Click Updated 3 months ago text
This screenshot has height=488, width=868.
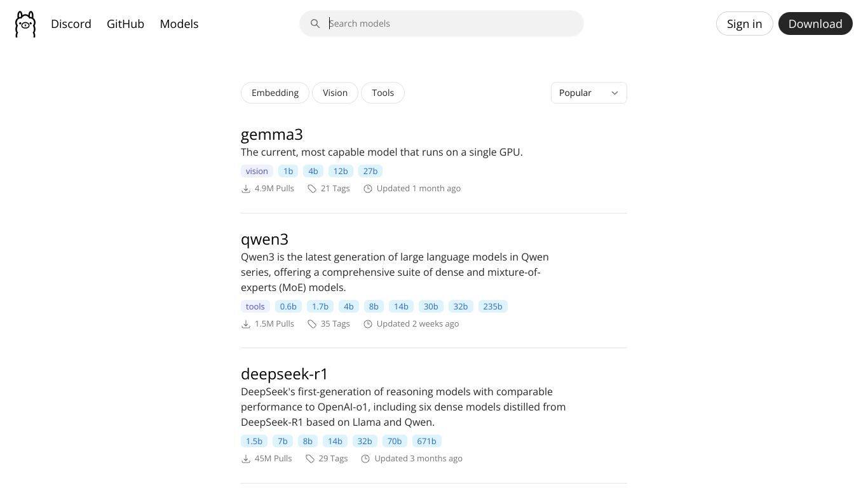[419, 459]
